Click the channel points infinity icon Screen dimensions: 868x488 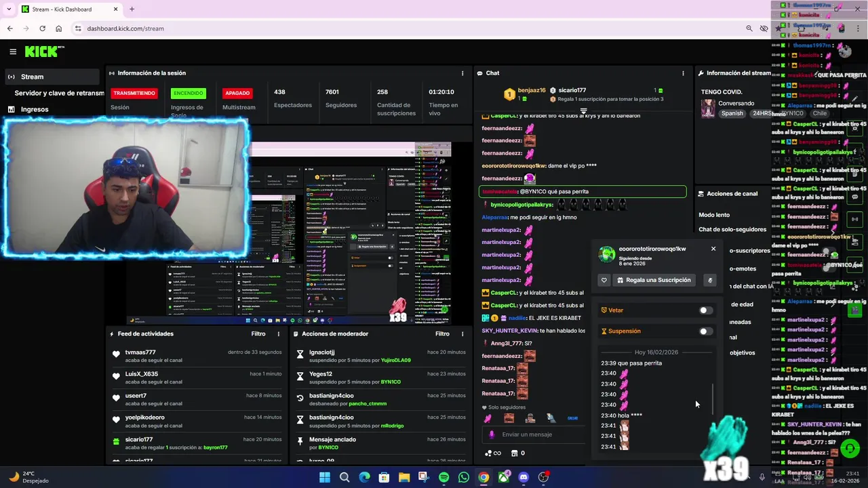(x=493, y=453)
